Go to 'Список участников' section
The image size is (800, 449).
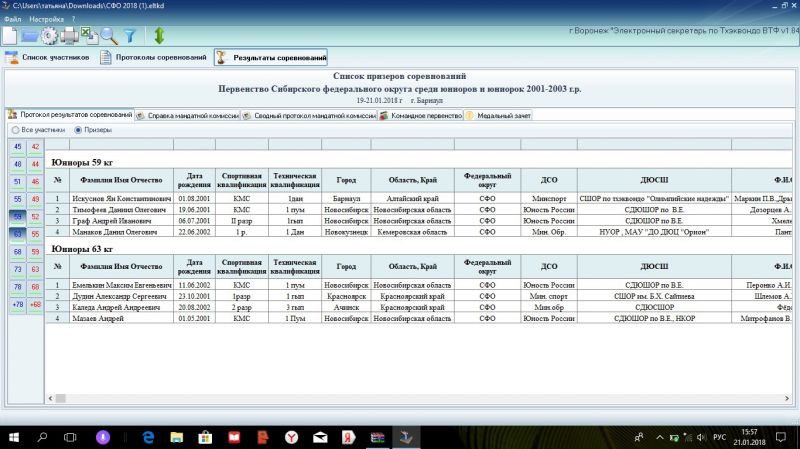[x=49, y=58]
